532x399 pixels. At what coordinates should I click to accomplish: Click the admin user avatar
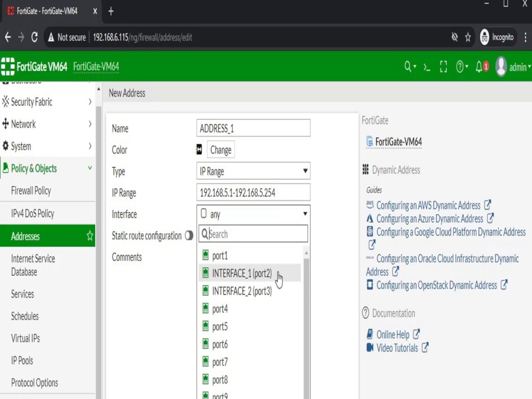(501, 66)
